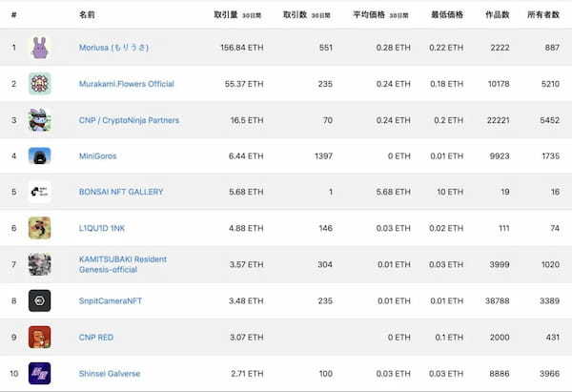Open the Moriusa purple rabbit thumbnail
The height and width of the screenshot is (392, 572).
point(40,48)
